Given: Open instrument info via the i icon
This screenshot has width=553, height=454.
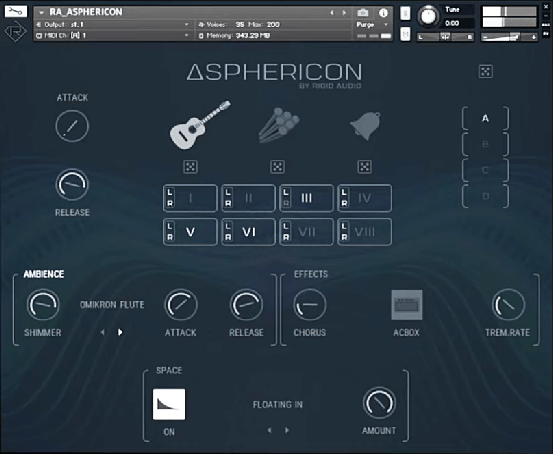Looking at the screenshot, I should 383,13.
